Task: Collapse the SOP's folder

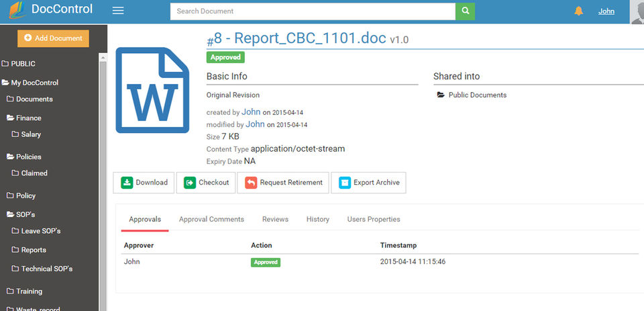Action: coord(25,215)
